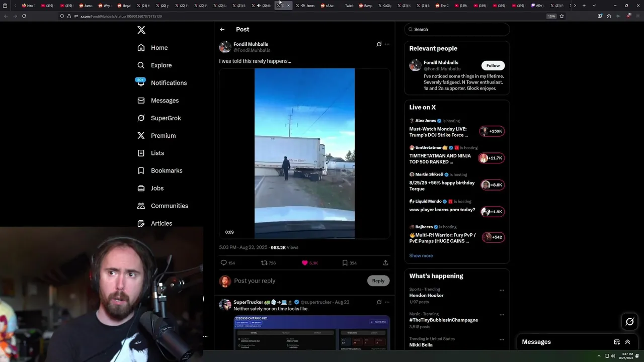Click the bookmark star in address bar
644x362 pixels.
[561, 16]
